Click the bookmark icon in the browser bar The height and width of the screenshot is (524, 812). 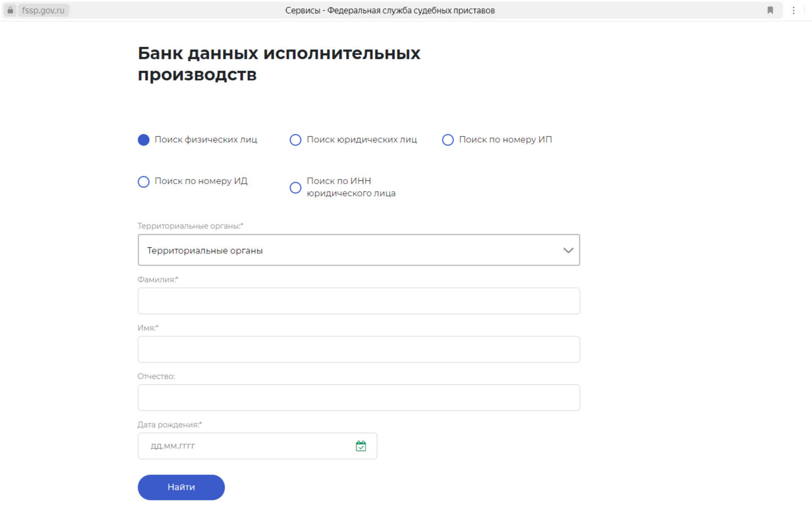(x=770, y=10)
